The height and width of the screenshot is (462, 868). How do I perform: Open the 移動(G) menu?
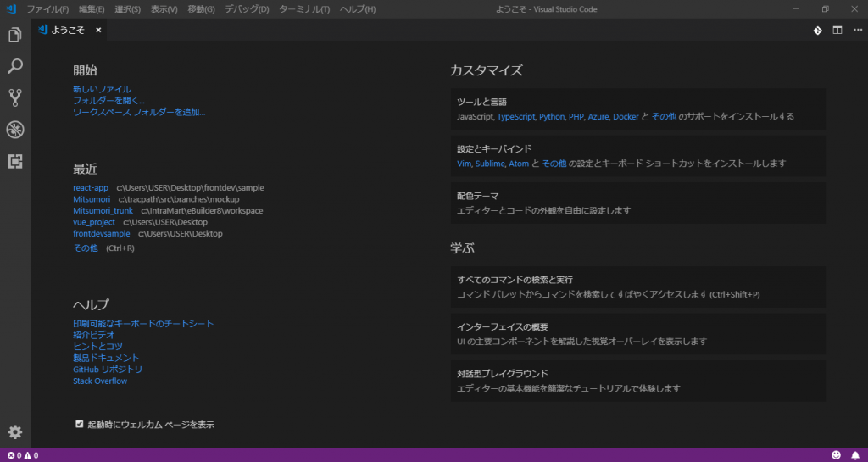[201, 9]
